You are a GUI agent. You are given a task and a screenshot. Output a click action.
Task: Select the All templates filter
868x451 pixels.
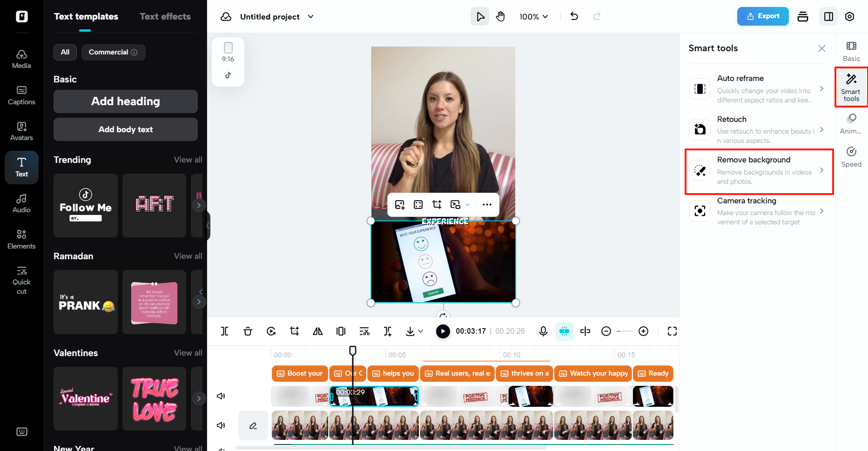(x=65, y=52)
